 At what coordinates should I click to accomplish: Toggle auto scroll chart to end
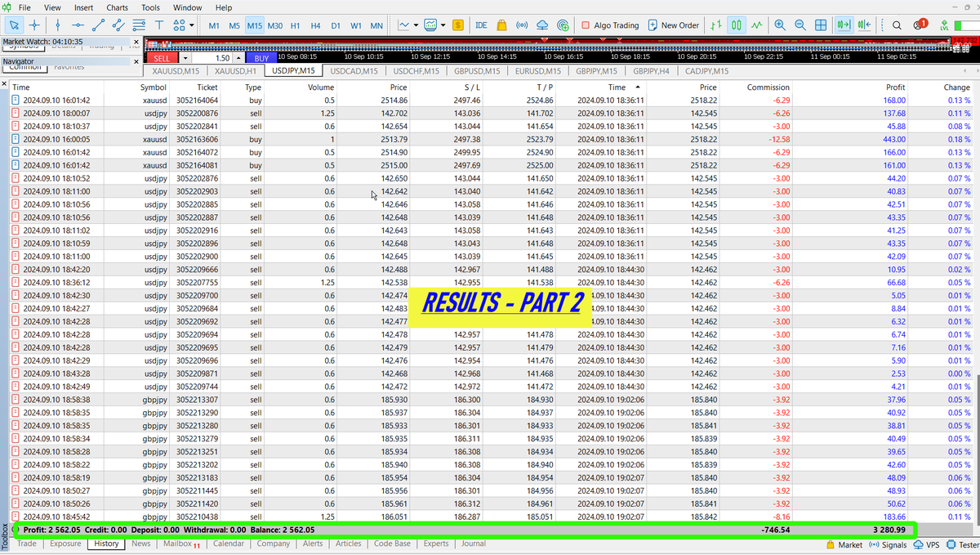(x=844, y=25)
